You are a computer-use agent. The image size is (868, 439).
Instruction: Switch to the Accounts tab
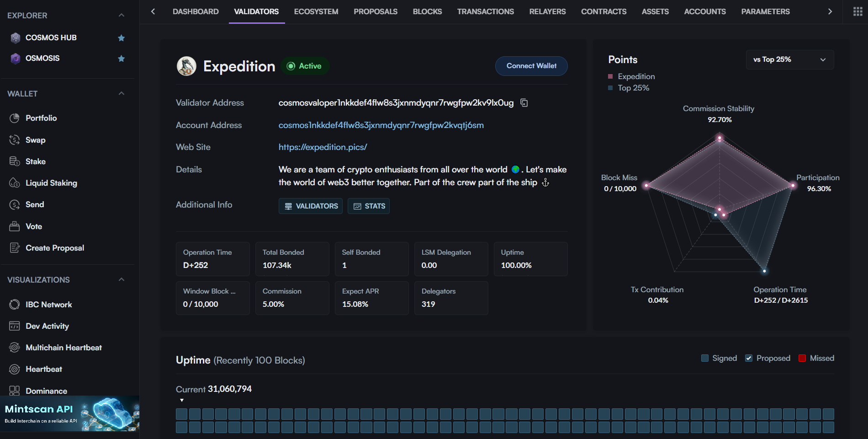point(705,11)
